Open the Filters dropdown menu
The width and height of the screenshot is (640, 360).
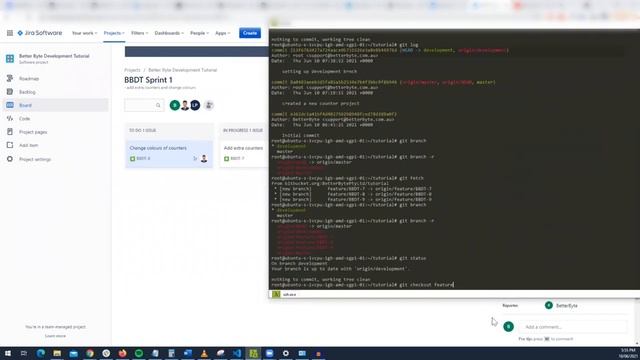(140, 33)
